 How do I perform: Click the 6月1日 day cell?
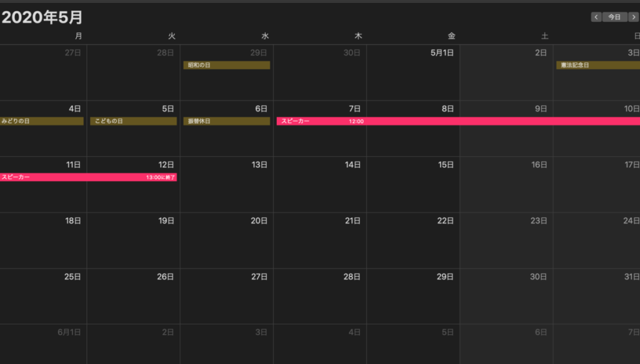(x=43, y=347)
